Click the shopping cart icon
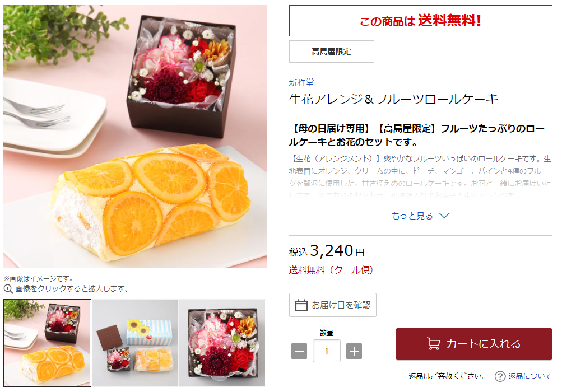Image resolution: width=576 pixels, height=392 pixels. (434, 343)
